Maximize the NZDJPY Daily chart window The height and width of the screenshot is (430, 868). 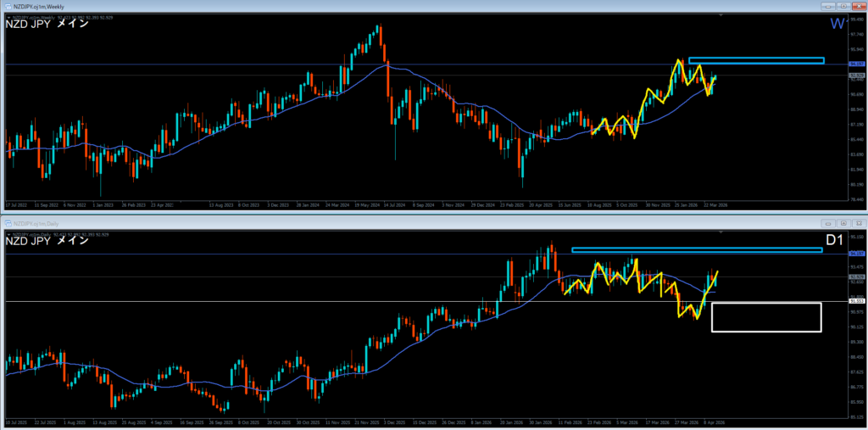point(844,222)
